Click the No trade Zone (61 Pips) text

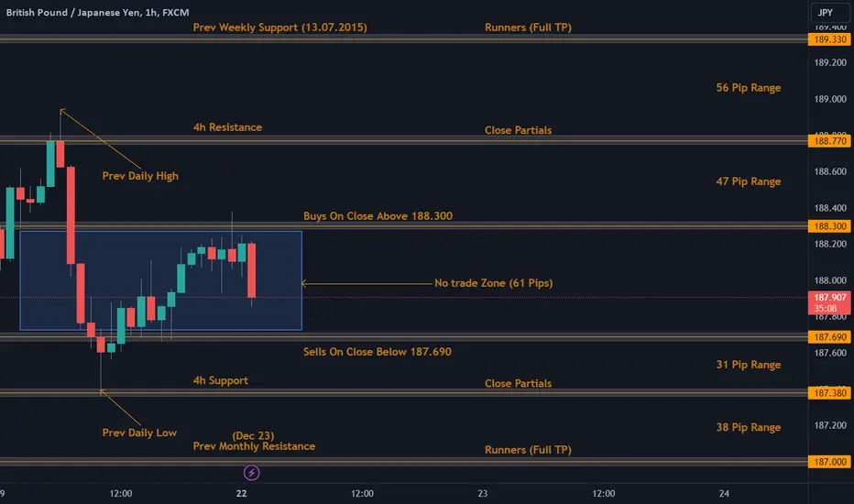point(494,283)
